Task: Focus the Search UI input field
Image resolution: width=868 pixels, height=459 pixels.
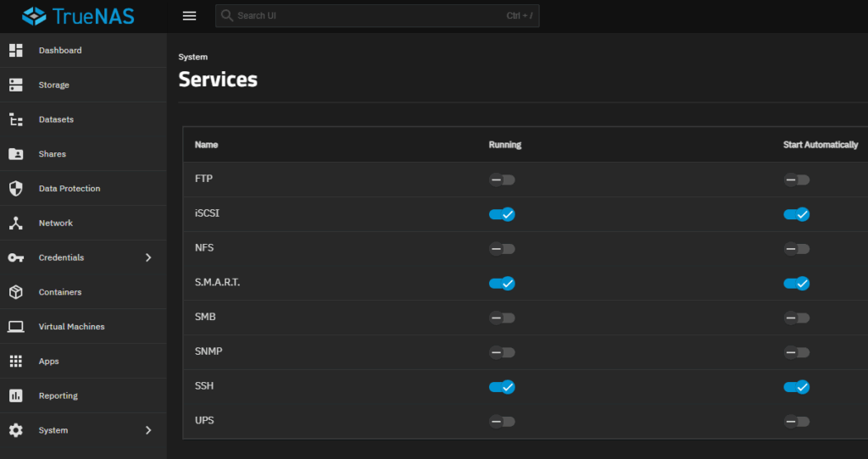Action: (x=364, y=16)
